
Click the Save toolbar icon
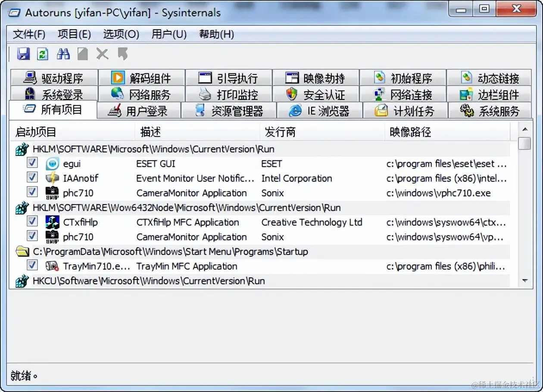click(x=23, y=54)
